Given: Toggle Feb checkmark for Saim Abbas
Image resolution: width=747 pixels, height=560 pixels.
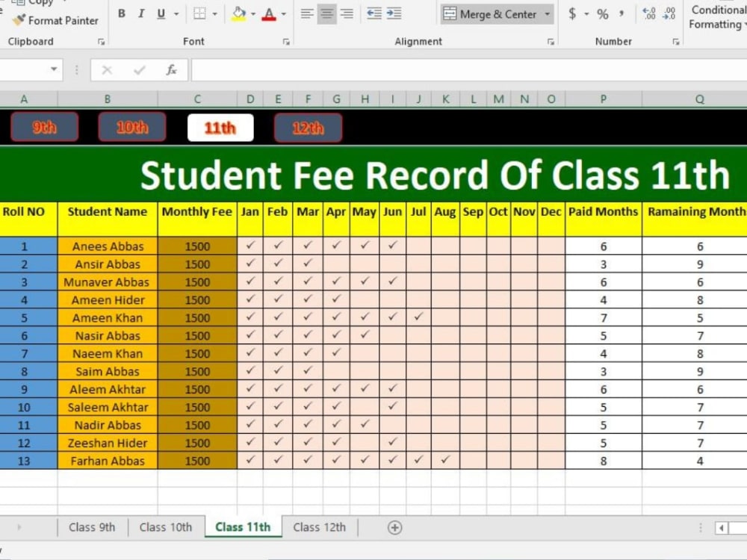Looking at the screenshot, I should (278, 371).
